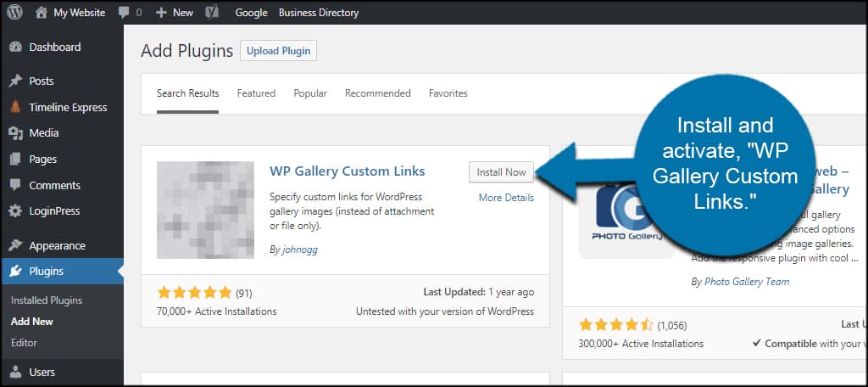Click the star rating with 1,056 reviews

click(x=616, y=324)
